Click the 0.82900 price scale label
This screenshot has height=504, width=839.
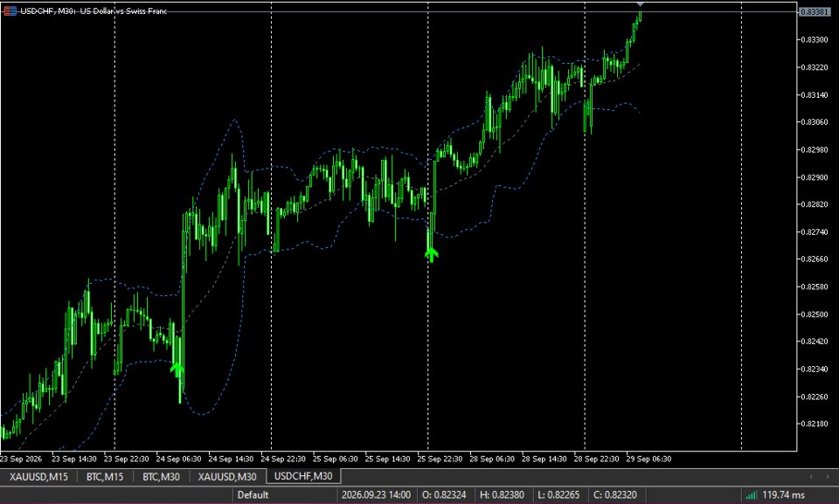coord(815,177)
